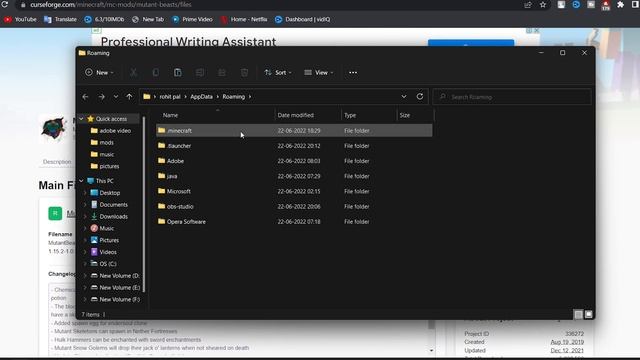Select New Volume (E:) drive

[115, 287]
